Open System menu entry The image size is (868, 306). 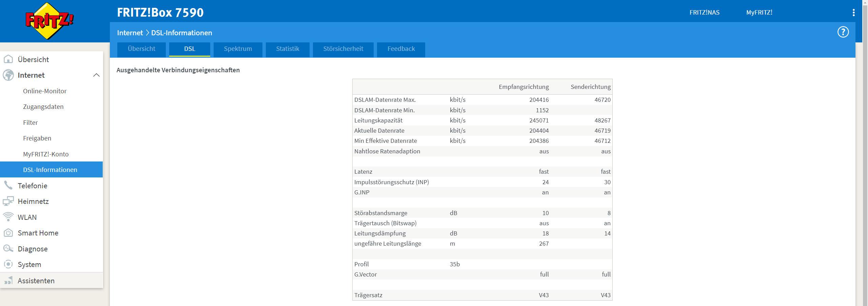tap(29, 264)
